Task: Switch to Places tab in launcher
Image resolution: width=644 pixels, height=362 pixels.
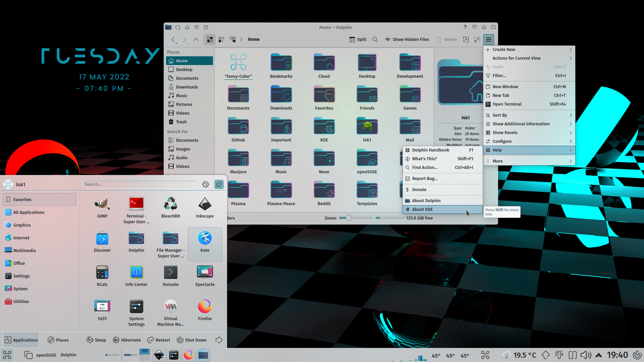Action: [58, 340]
